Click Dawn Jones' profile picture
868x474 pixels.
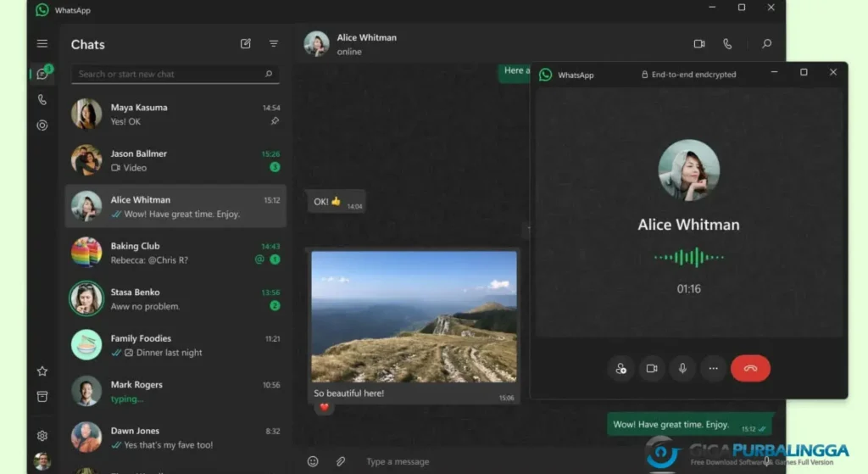click(x=86, y=438)
